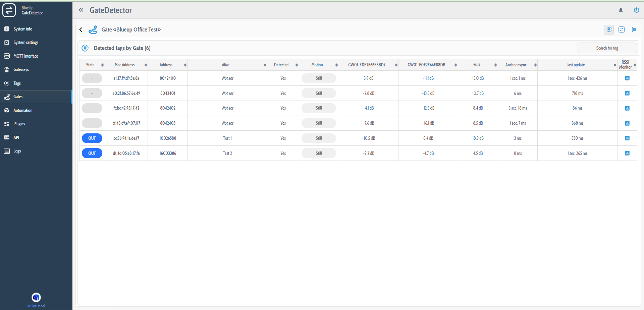This screenshot has height=310, width=644.
Task: Open the list view icon at top right
Action: click(634, 29)
